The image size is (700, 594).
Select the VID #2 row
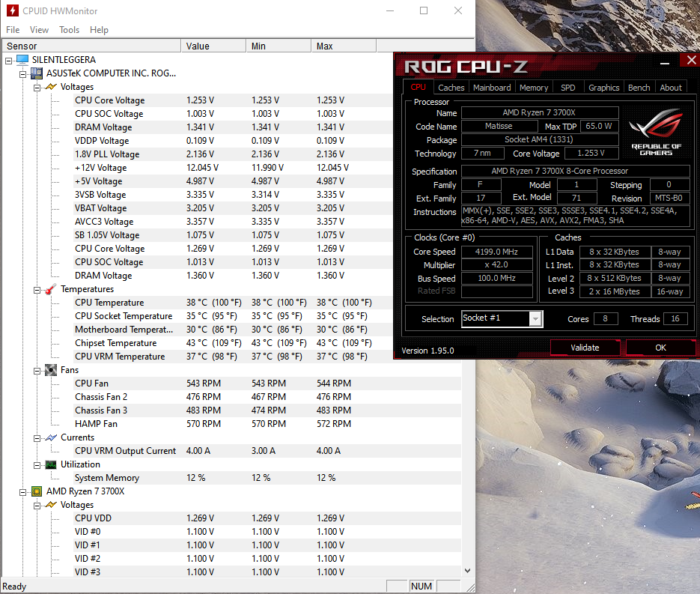(267, 559)
